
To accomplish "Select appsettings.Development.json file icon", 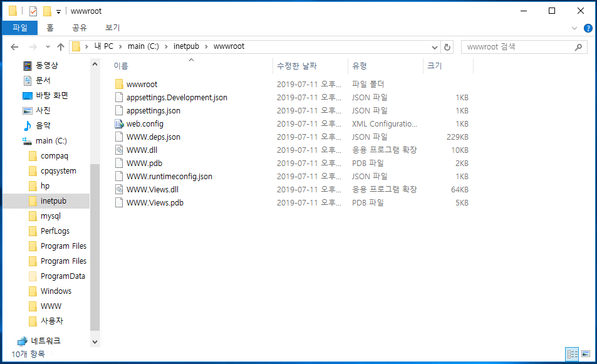I will 119,98.
